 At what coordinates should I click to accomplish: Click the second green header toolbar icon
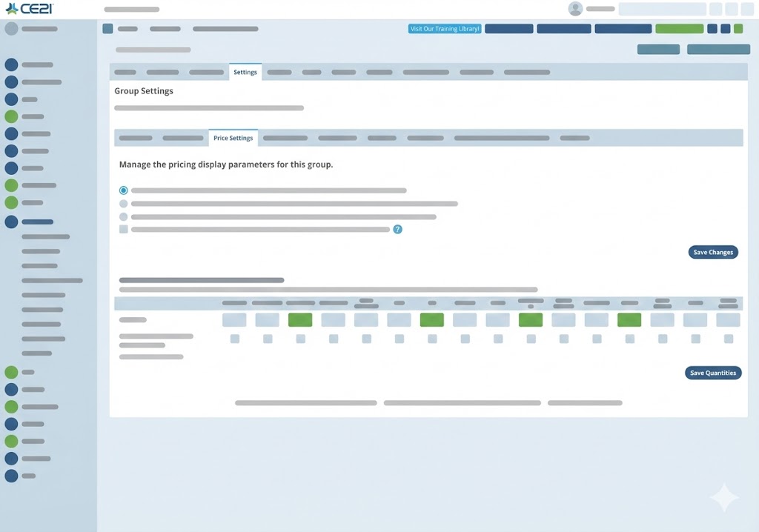[738, 28]
